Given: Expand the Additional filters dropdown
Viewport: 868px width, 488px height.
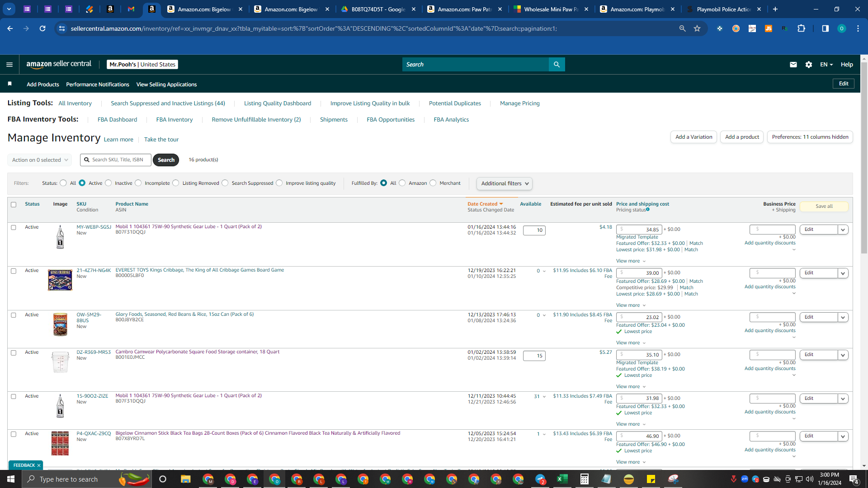Looking at the screenshot, I should (x=504, y=183).
